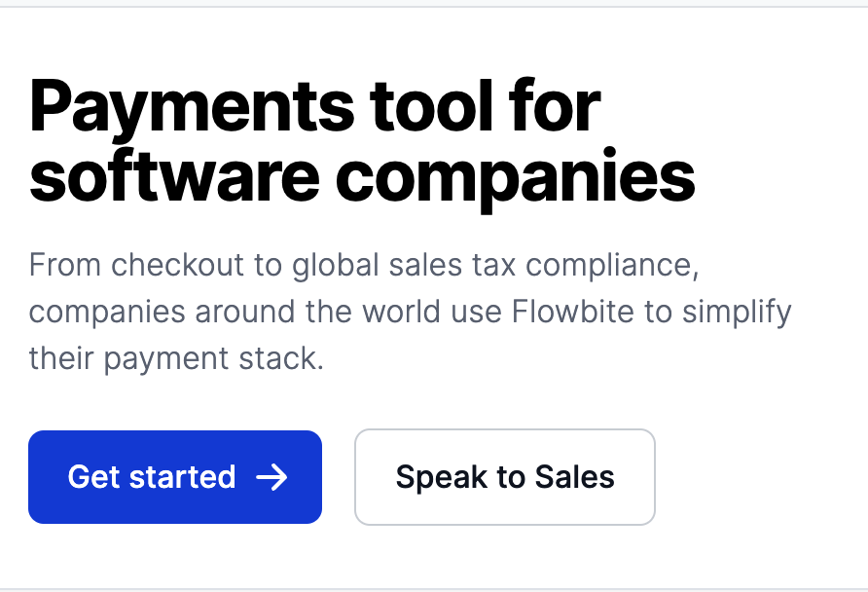Click the word "compliance" in the paragraph
This screenshot has height=592, width=868.
pyautogui.click(x=609, y=266)
